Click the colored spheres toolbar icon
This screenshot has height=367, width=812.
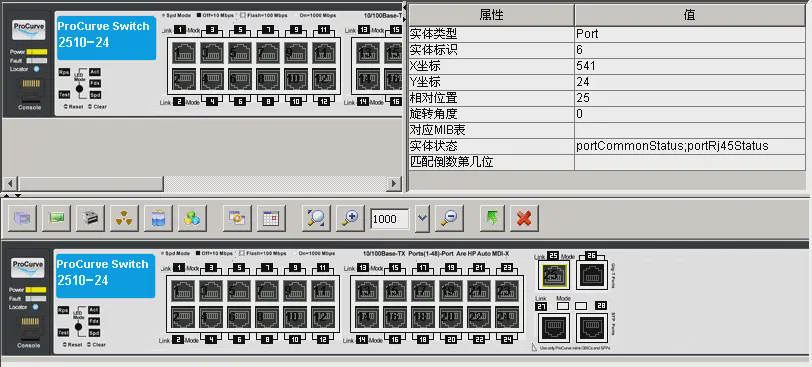[192, 218]
